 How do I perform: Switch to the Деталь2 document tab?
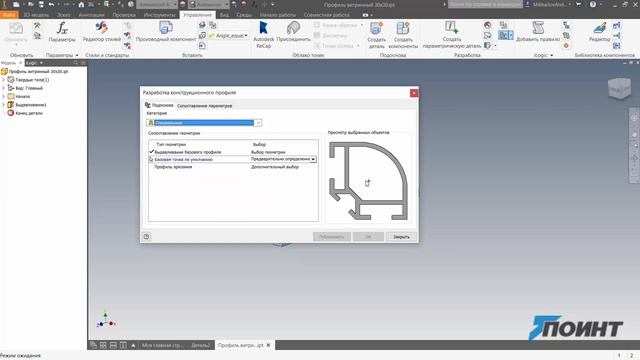pyautogui.click(x=200, y=345)
